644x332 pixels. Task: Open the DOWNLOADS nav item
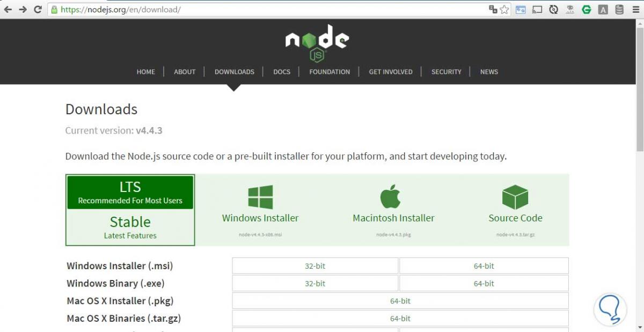[235, 72]
